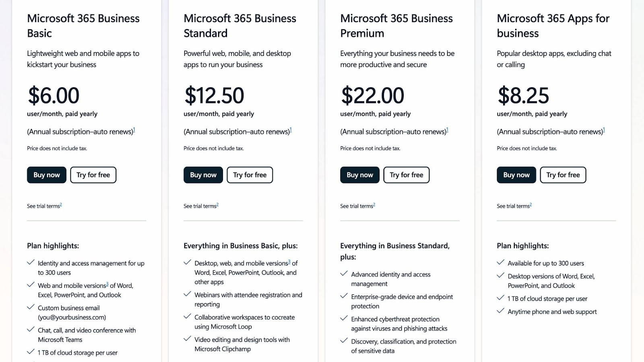Viewport: 644px width, 362px height.
Task: Click Buy now for Microsoft 365 Business Standard
Action: 203,175
